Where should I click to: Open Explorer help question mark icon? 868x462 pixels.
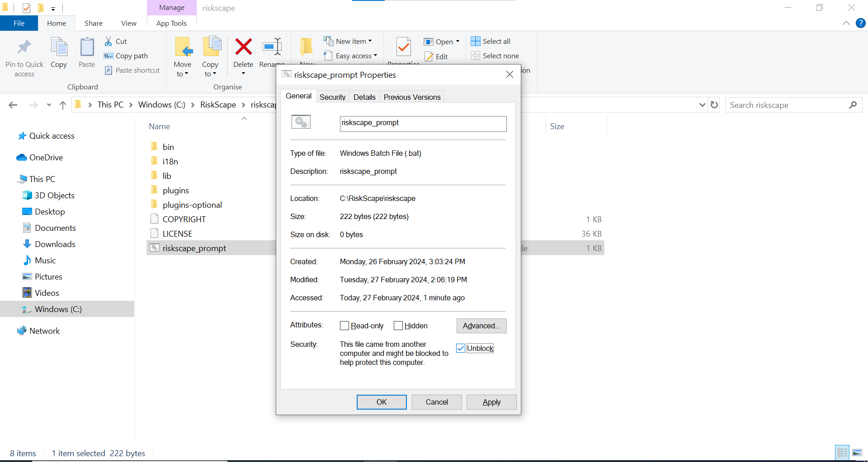861,23
